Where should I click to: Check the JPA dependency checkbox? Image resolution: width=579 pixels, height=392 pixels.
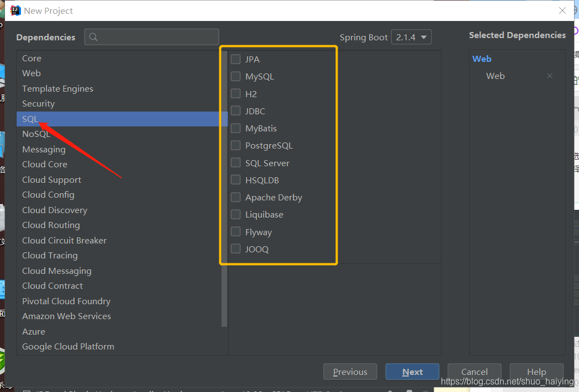(x=235, y=59)
